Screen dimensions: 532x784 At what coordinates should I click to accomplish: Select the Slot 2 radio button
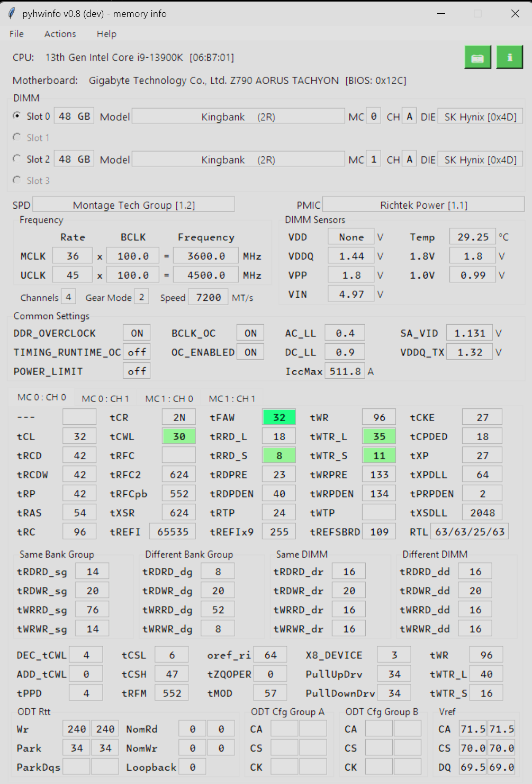[17, 159]
